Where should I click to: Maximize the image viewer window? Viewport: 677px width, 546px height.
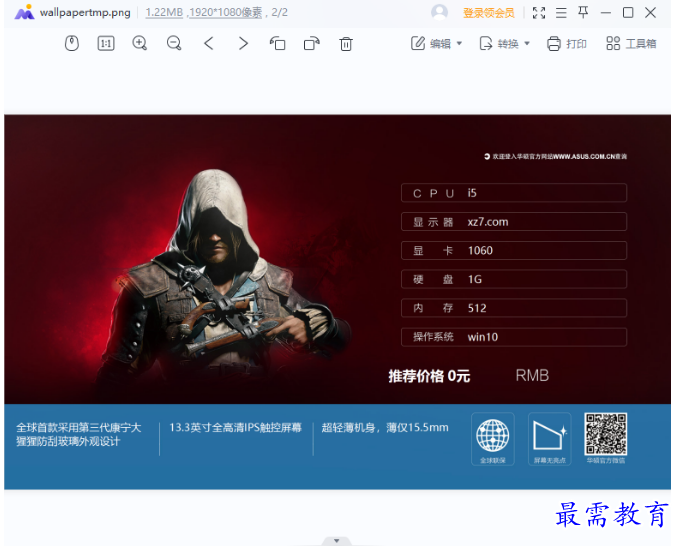(x=628, y=13)
